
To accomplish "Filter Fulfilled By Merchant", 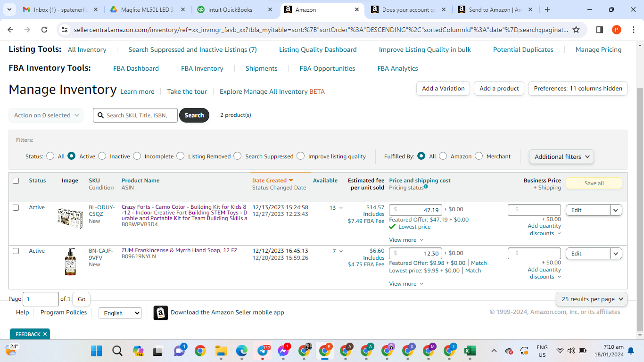I will [x=479, y=156].
